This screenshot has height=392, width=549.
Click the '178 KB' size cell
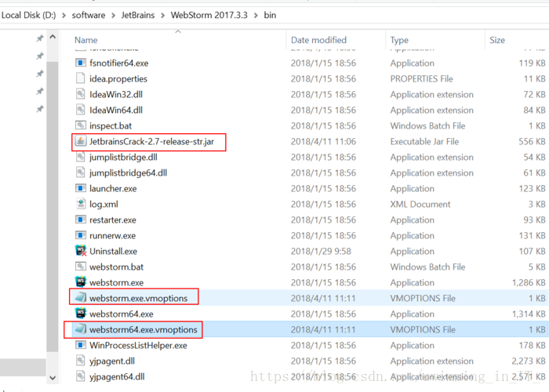532,345
